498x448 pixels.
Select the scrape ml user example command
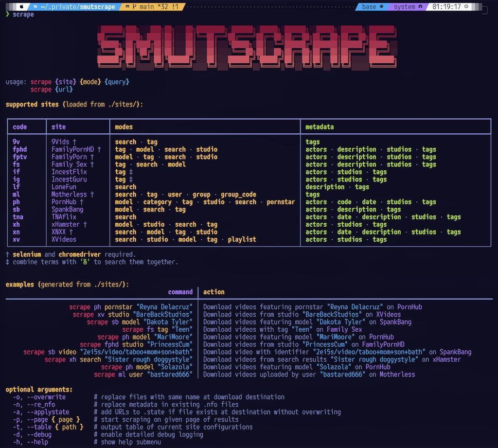click(143, 375)
